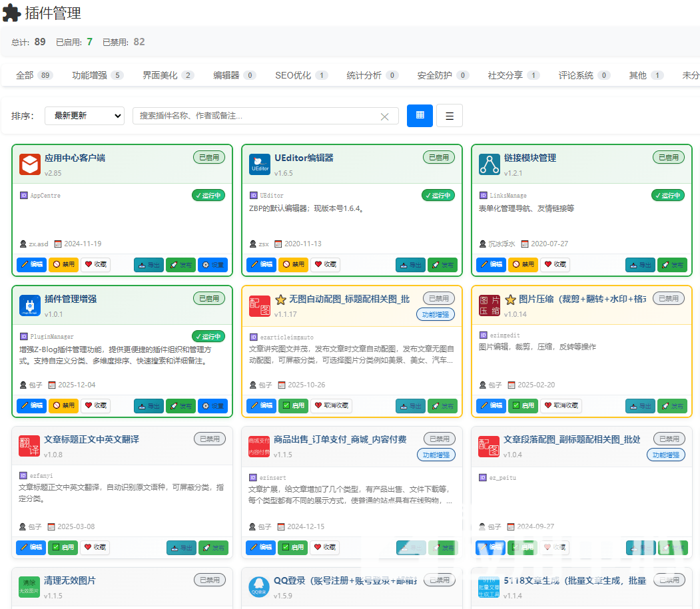Viewport: 700px width, 609px height.
Task: Open settings for 插件管理增强 plugin
Action: pos(213,405)
